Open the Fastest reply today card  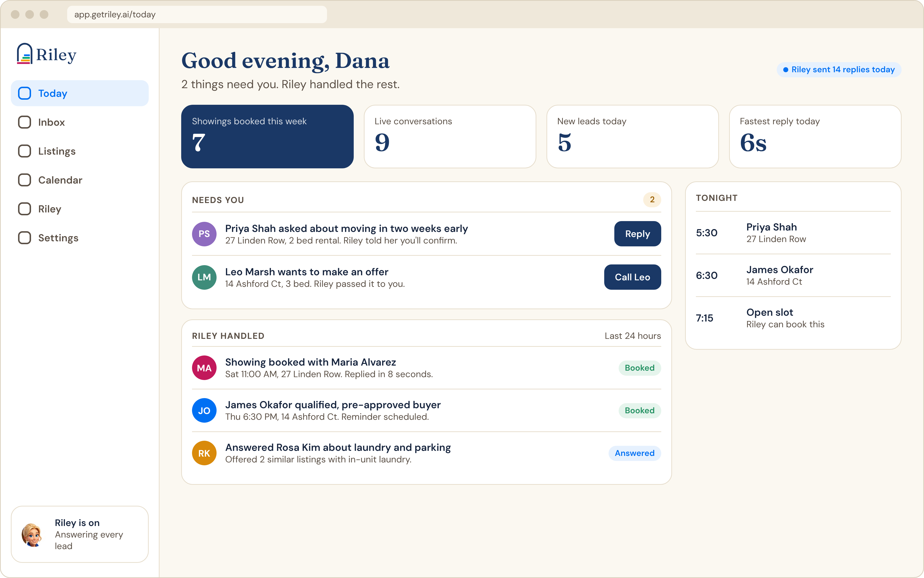point(815,137)
